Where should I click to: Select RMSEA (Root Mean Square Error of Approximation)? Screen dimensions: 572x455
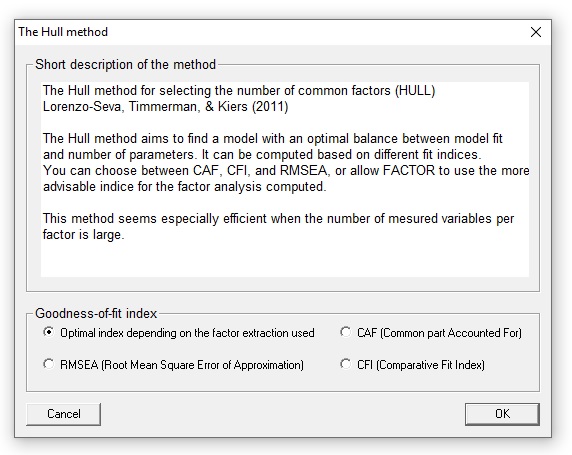point(173,365)
